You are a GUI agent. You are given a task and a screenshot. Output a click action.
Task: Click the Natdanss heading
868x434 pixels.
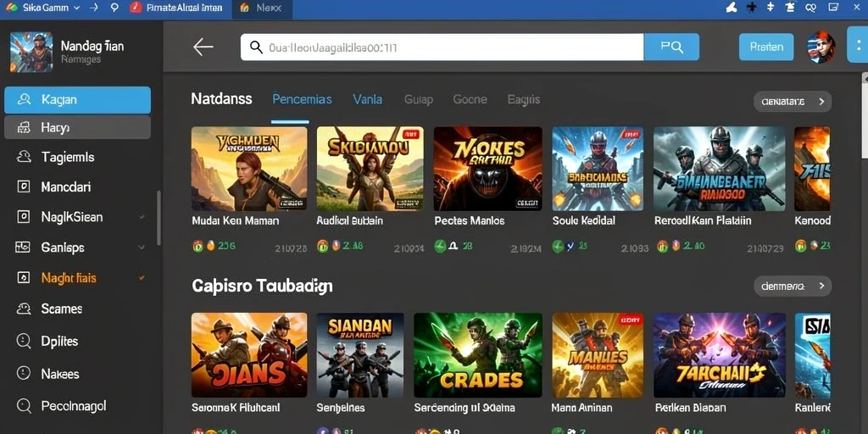[221, 99]
